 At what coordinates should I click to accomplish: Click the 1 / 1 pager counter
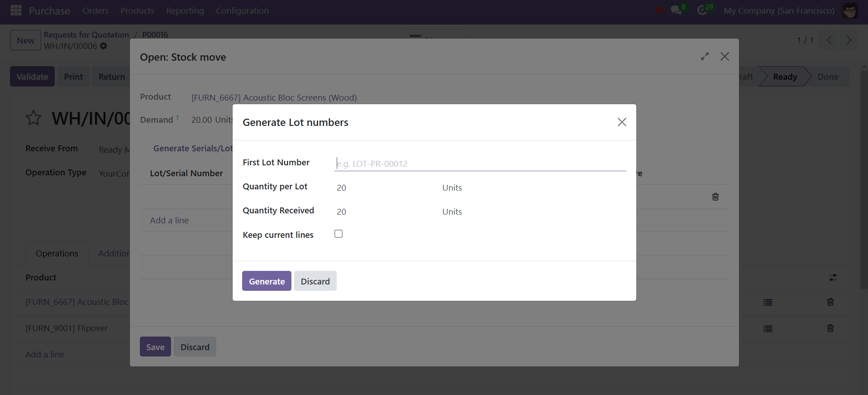[x=805, y=40]
